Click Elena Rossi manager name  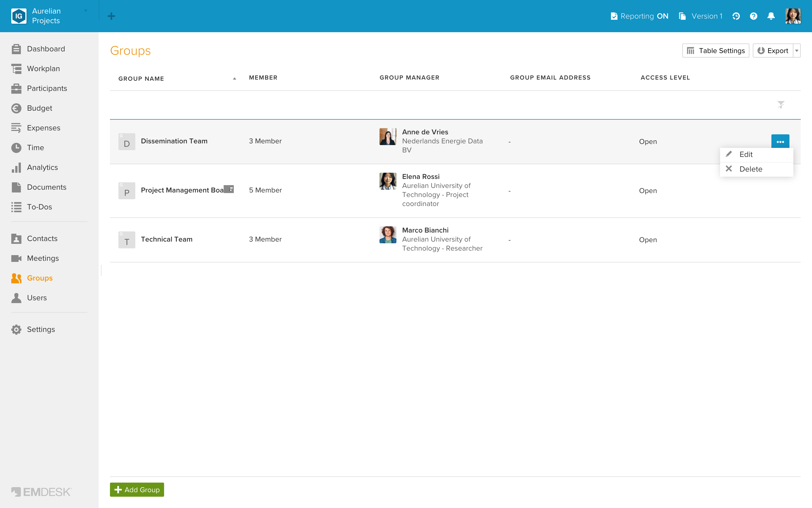[421, 177]
